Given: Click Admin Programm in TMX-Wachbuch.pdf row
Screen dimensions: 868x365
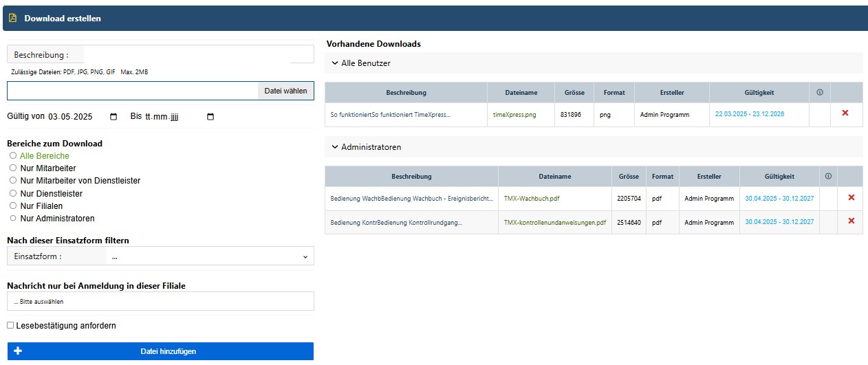Looking at the screenshot, I should (x=709, y=198).
